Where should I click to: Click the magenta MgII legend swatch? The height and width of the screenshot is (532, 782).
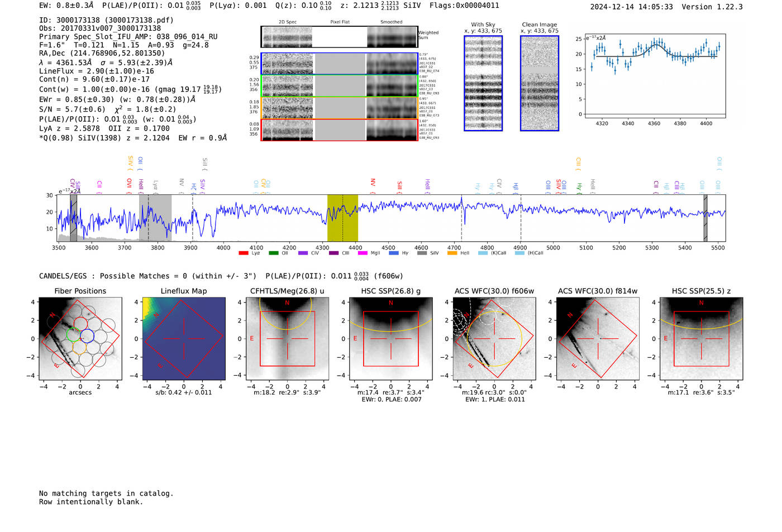tap(363, 253)
